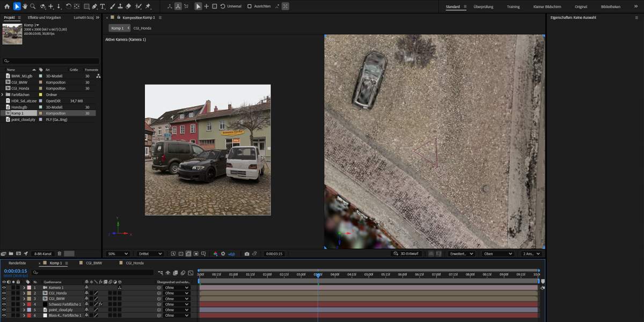Select the Hand tool
The image size is (644, 322).
coord(25,6)
